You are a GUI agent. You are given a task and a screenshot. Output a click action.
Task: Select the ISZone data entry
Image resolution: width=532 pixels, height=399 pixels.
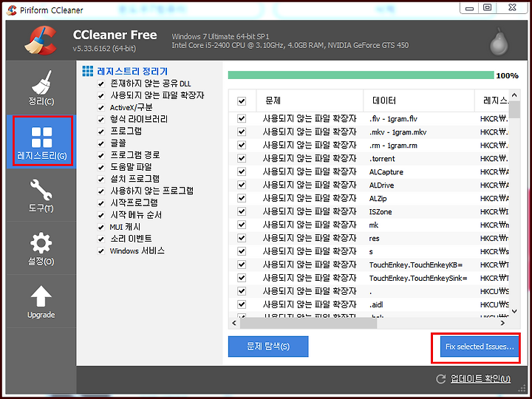381,212
